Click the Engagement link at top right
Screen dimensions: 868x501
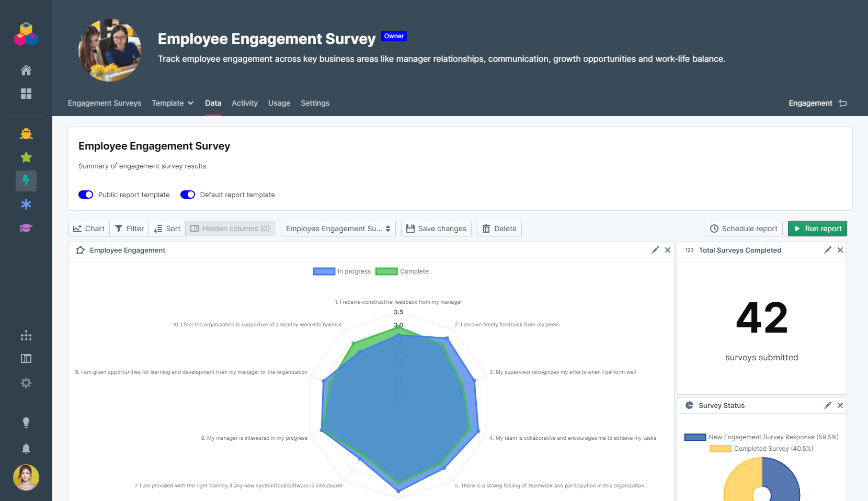[810, 103]
